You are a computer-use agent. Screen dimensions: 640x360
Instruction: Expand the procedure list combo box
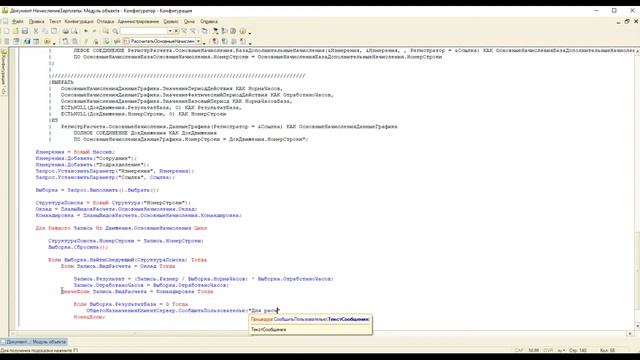pos(198,41)
